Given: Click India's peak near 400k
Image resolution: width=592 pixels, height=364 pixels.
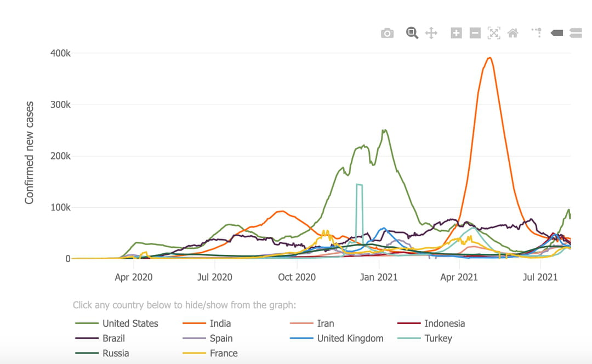Looking at the screenshot, I should (x=489, y=58).
